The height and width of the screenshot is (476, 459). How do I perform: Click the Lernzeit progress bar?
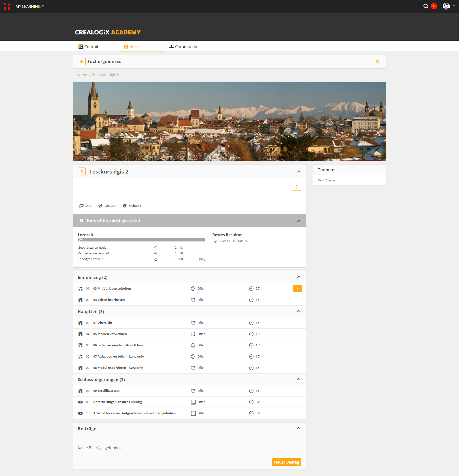(x=141, y=240)
